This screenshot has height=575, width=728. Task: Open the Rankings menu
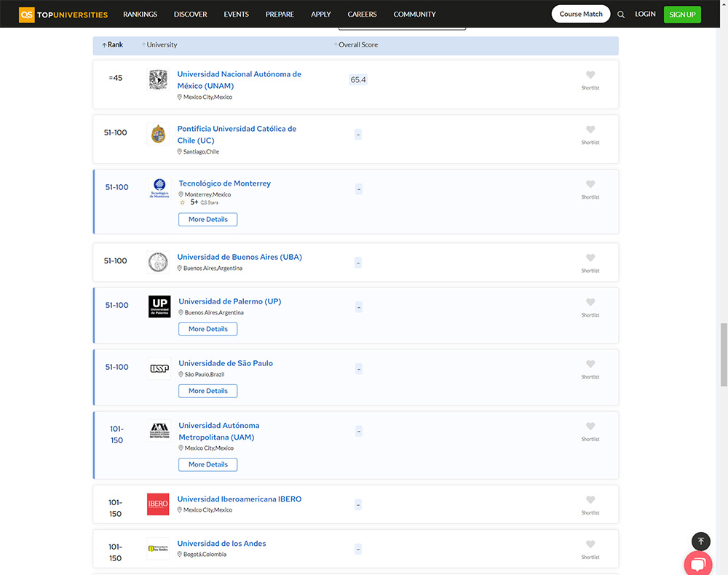click(x=141, y=15)
